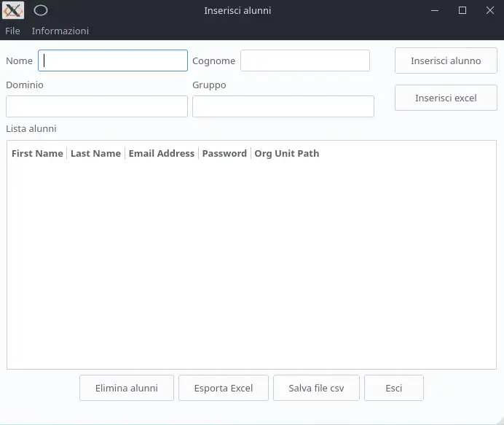Click the Inserisci alunno button
504x425 pixels.
coord(446,61)
